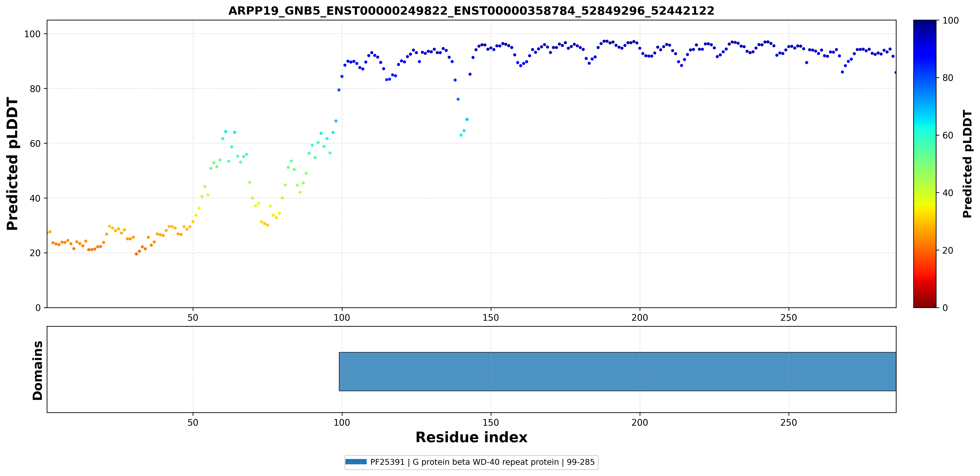
Task: Click the left Predicted pLDDT y-axis label
Action: (12, 164)
